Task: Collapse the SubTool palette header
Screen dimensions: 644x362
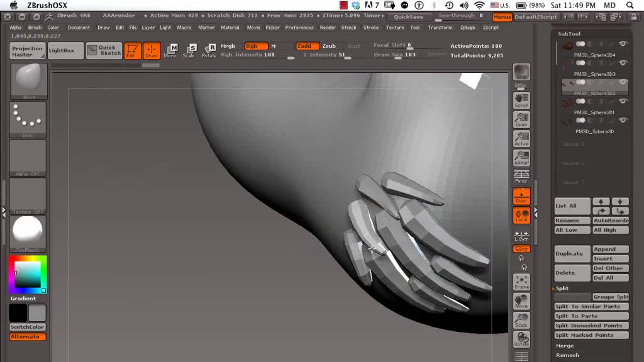Action: (569, 34)
